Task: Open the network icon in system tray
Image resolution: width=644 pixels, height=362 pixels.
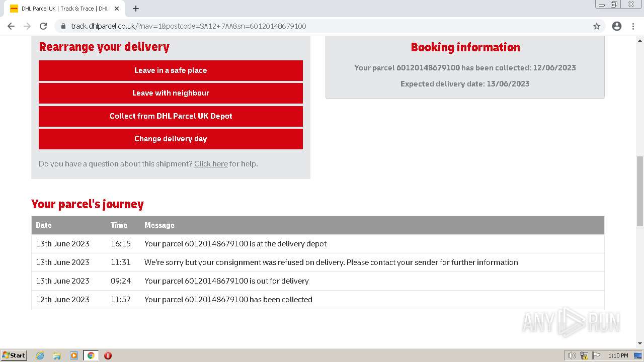Action: pyautogui.click(x=584, y=355)
